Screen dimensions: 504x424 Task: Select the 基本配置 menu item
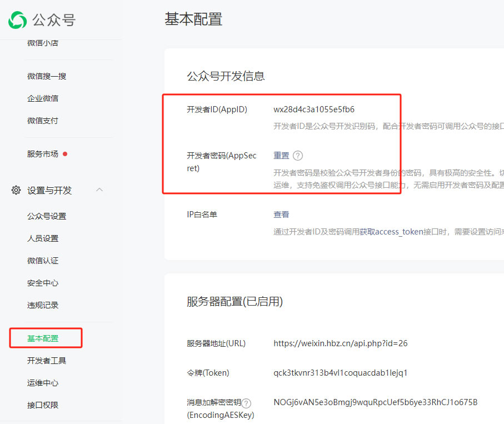click(x=43, y=338)
